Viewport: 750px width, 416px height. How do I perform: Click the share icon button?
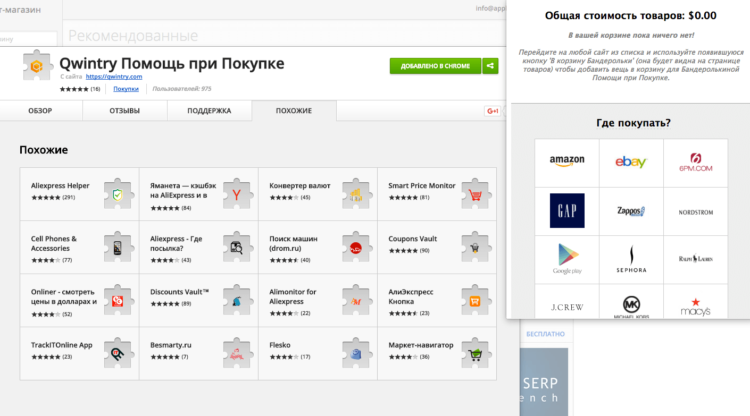tap(490, 66)
